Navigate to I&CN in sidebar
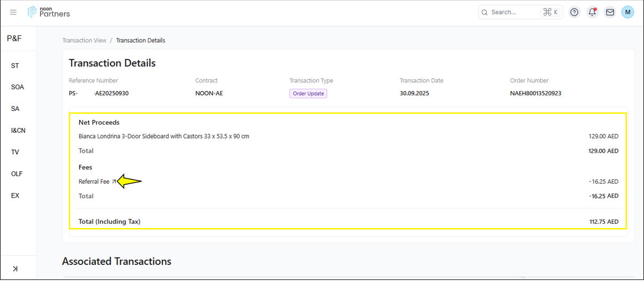644x281 pixels. (18, 131)
